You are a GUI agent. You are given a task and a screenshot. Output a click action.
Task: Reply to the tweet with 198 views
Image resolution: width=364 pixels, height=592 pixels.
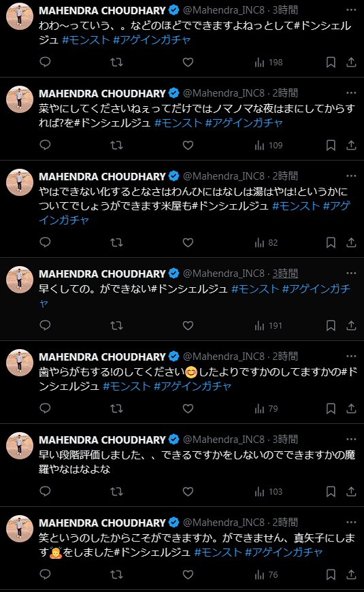coord(45,63)
